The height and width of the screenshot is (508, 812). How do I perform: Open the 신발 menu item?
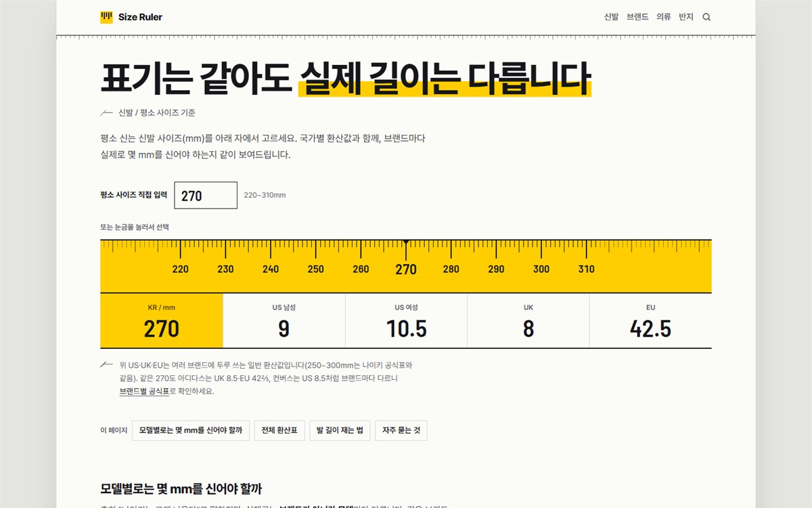click(x=611, y=17)
